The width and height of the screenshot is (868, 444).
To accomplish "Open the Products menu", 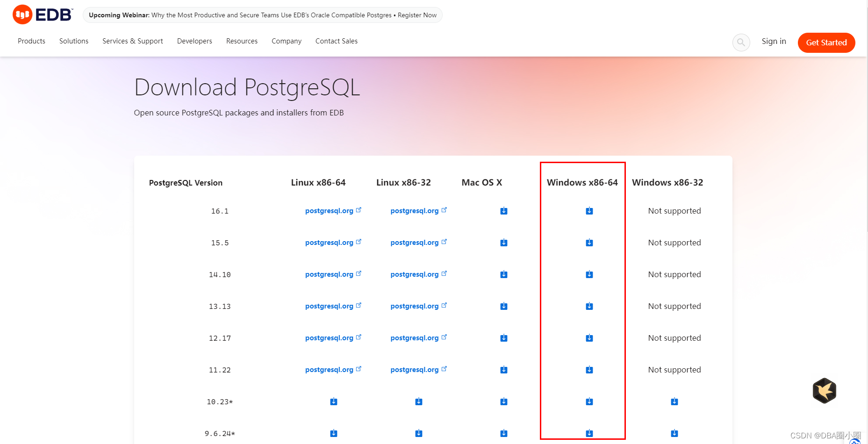I will tap(32, 41).
